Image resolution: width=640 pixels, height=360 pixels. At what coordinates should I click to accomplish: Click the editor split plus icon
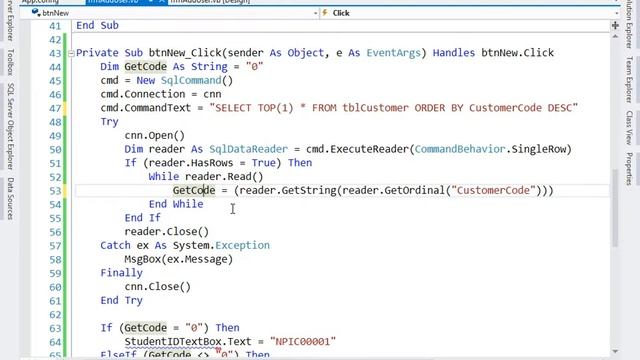pos(615,25)
